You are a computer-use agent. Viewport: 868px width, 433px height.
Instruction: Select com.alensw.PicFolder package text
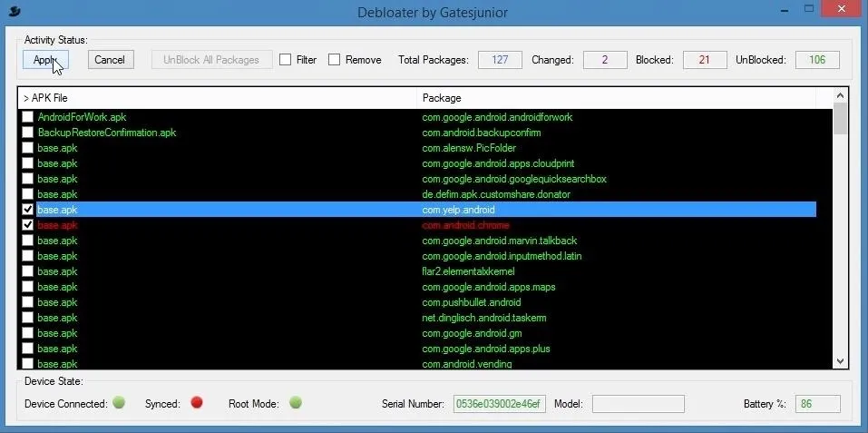click(x=469, y=148)
